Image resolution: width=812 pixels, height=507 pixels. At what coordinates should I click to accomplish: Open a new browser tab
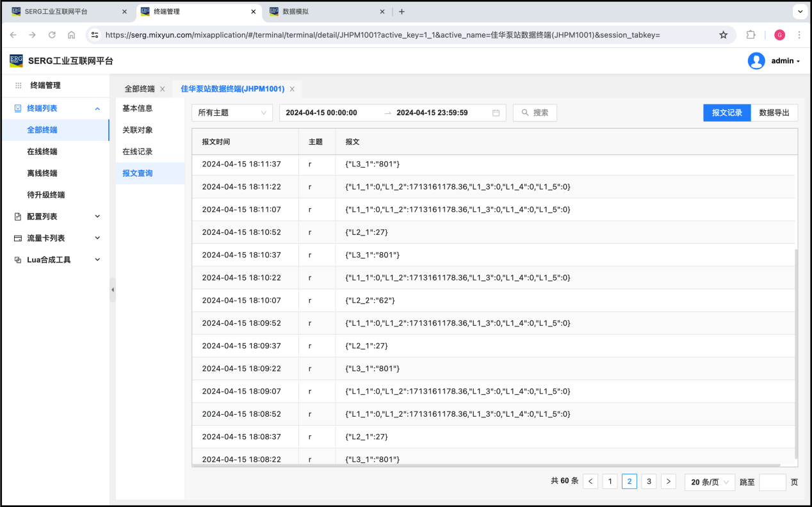tap(402, 12)
